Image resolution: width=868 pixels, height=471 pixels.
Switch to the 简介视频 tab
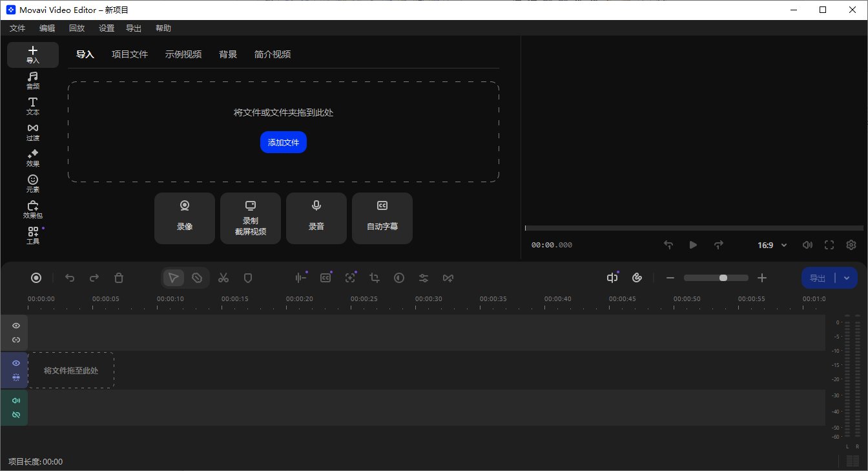[x=273, y=54]
